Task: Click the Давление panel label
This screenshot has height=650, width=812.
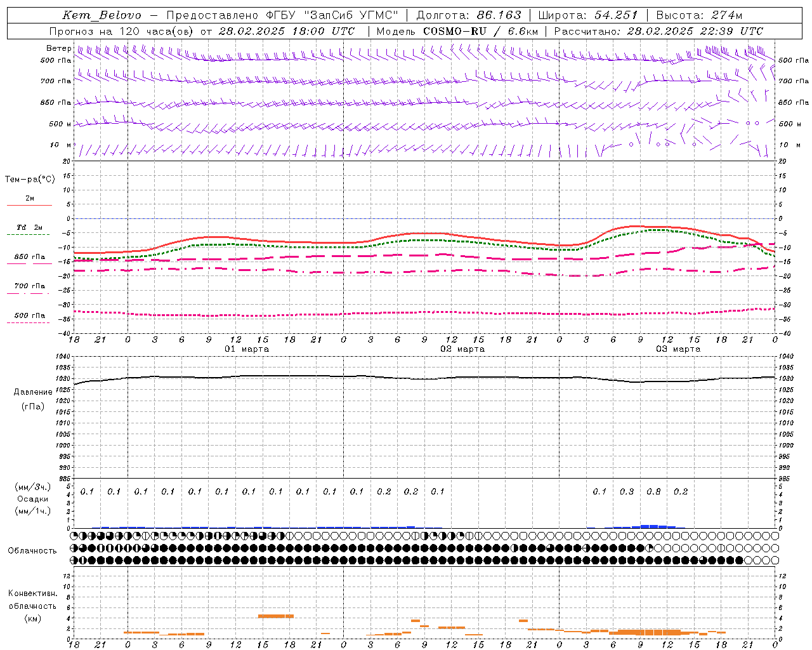Action: click(x=33, y=392)
